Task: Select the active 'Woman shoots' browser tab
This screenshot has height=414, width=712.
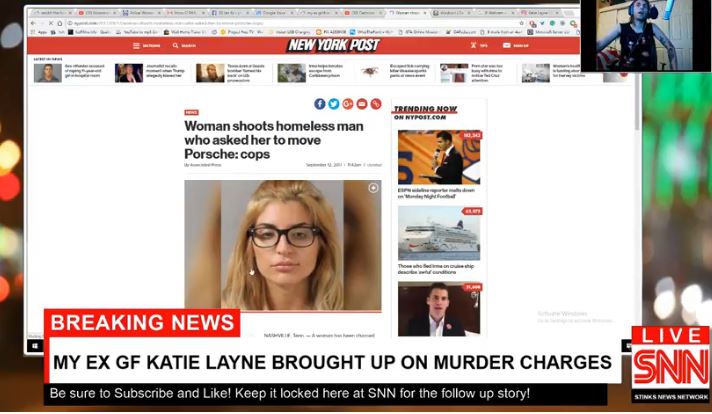Action: 406,13
